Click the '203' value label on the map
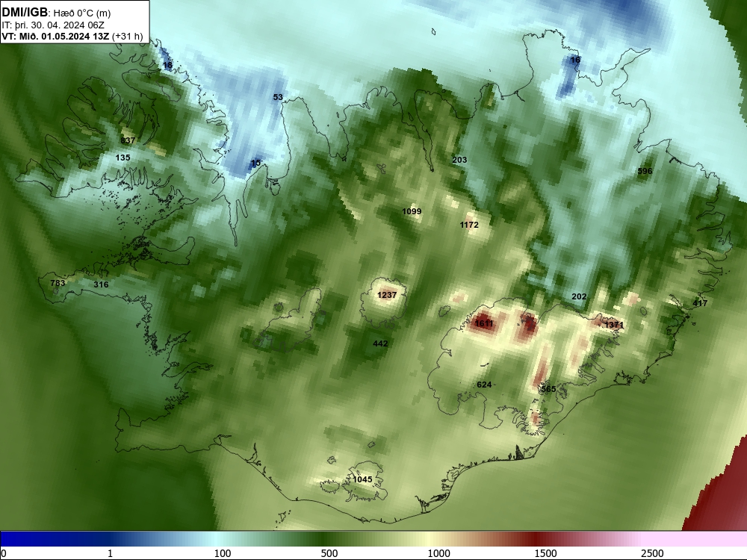Screen dimensions: 747x560 coord(459,160)
